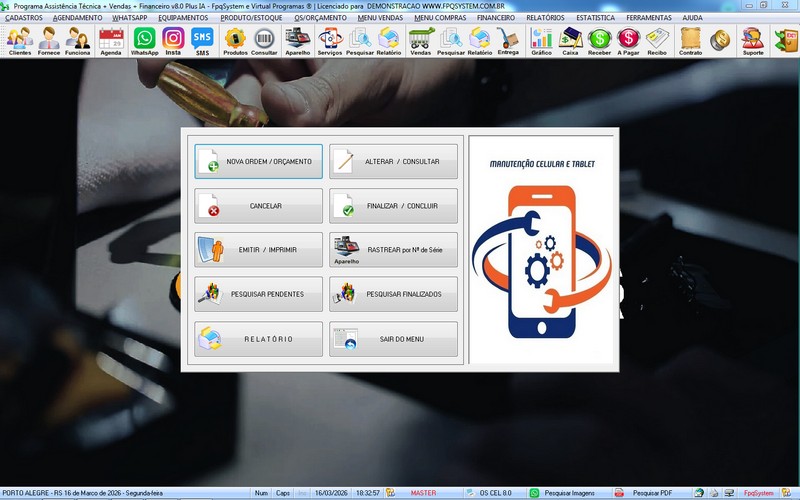This screenshot has width=800, height=500.
Task: Click Pesquisar Imagens in status bar
Action: 569,493
